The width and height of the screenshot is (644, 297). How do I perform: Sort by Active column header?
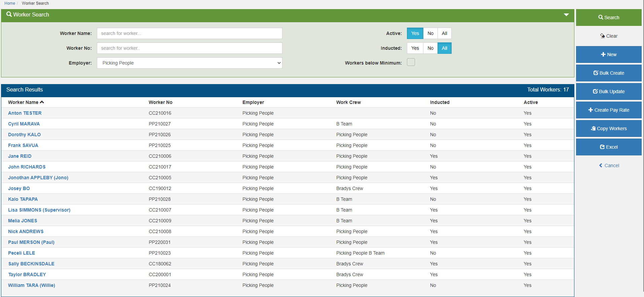[x=531, y=102]
